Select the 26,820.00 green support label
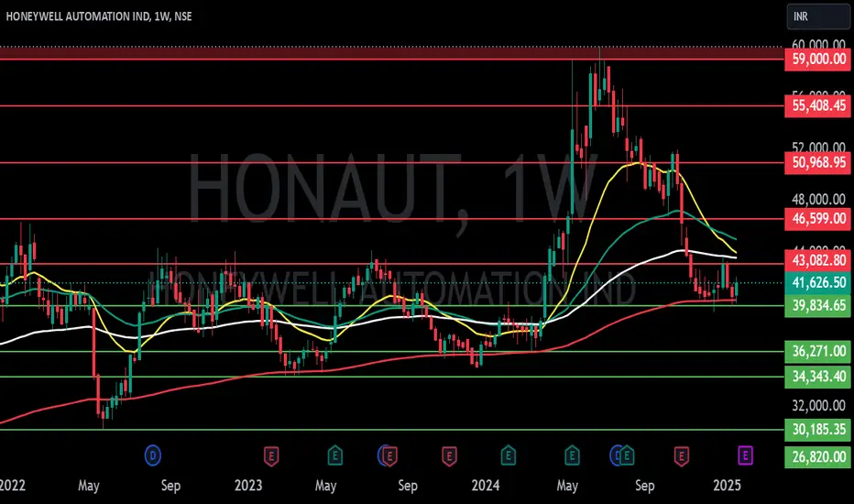The height and width of the screenshot is (504, 854). pyautogui.click(x=818, y=456)
